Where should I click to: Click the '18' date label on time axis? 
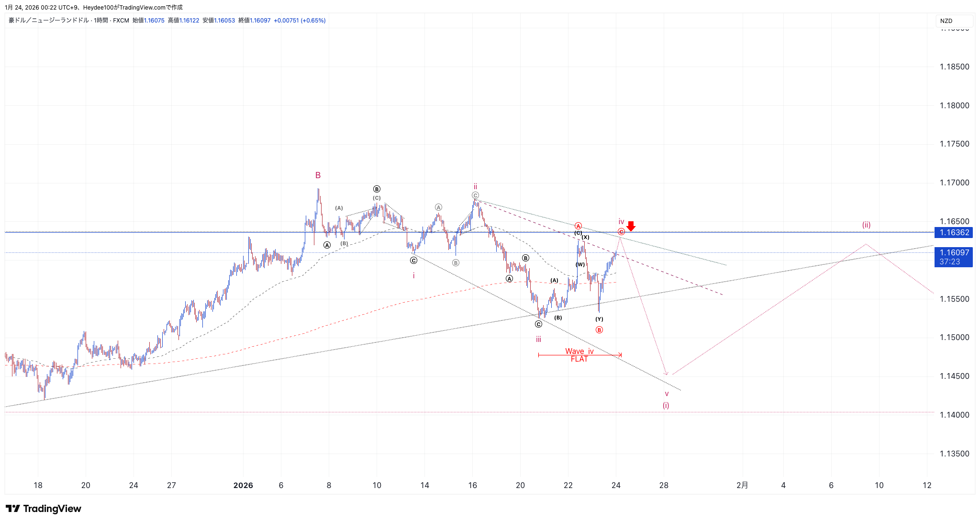coord(38,485)
